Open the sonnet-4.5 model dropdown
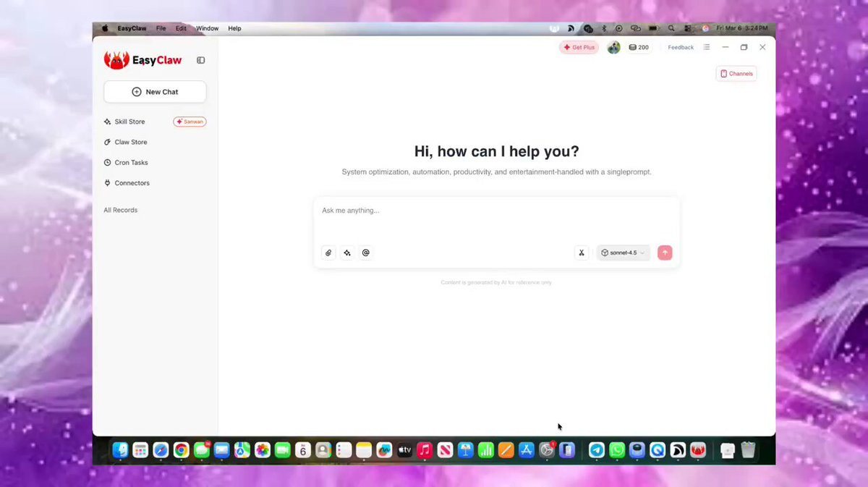Viewport: 868px width, 487px height. tap(623, 253)
